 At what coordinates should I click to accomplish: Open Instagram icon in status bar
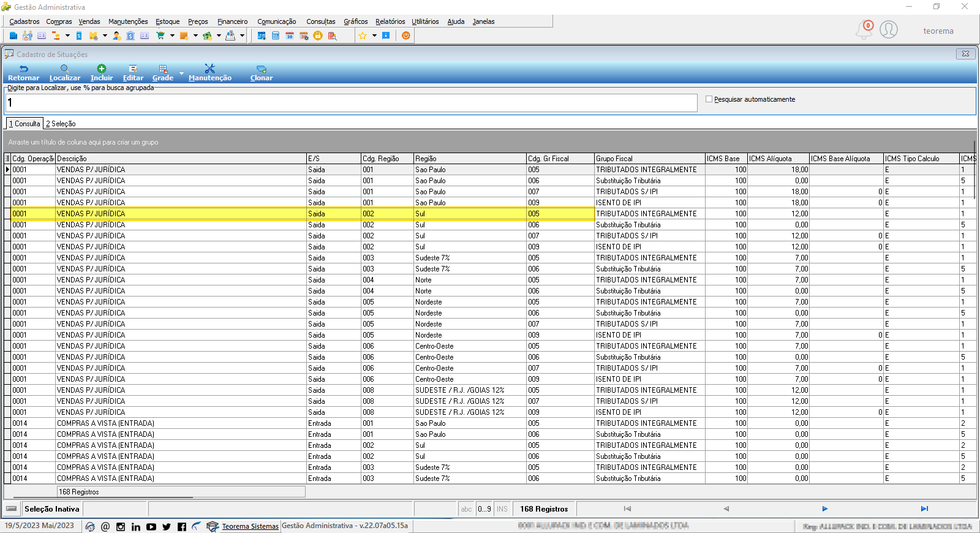pos(121,527)
